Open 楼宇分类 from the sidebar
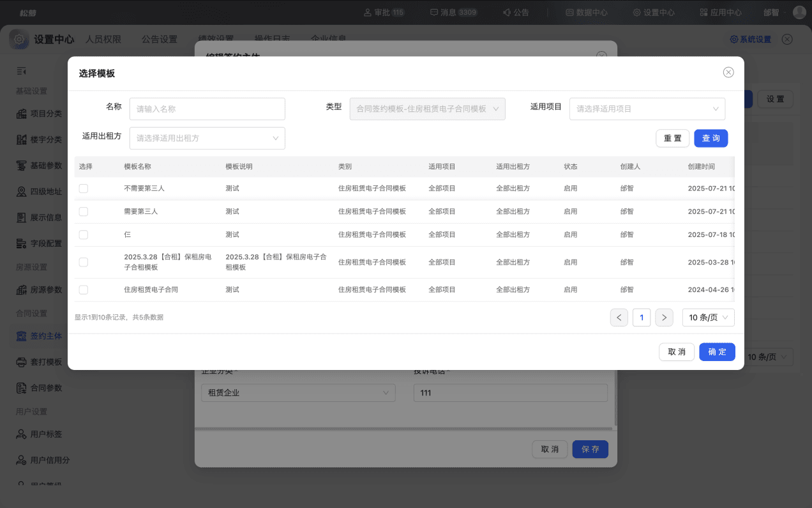The height and width of the screenshot is (508, 812). point(39,139)
